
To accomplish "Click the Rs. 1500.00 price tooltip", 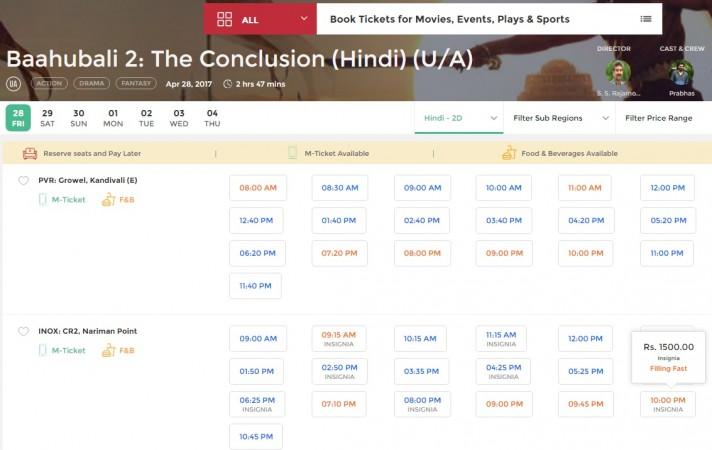I will [668, 357].
